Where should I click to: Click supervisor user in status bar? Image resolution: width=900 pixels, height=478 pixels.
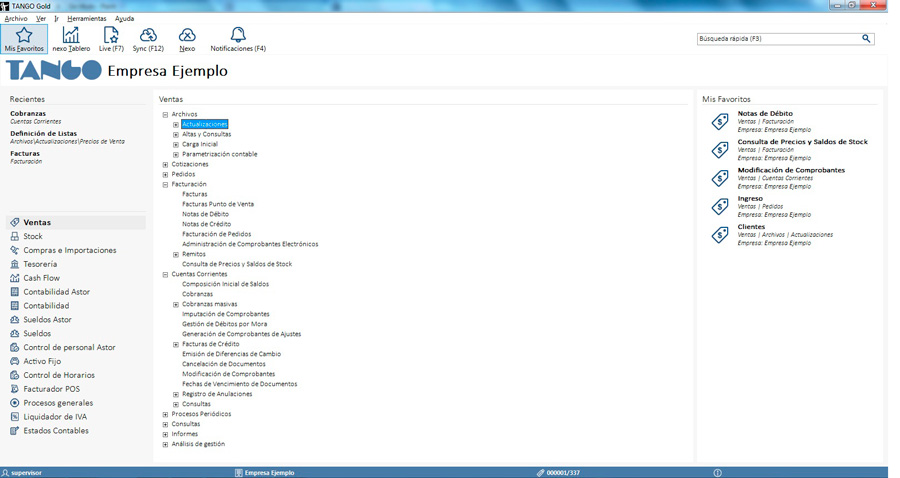click(26, 473)
